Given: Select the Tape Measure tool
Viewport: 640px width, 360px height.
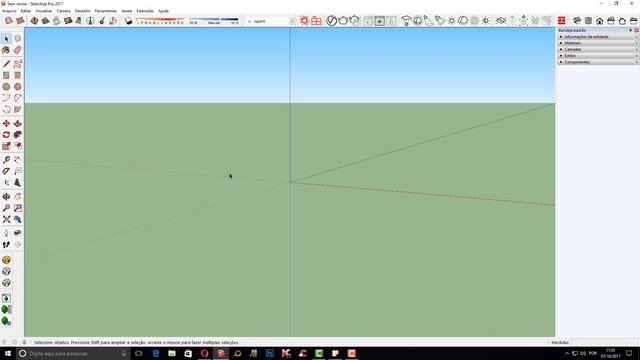Looking at the screenshot, I should (6, 160).
